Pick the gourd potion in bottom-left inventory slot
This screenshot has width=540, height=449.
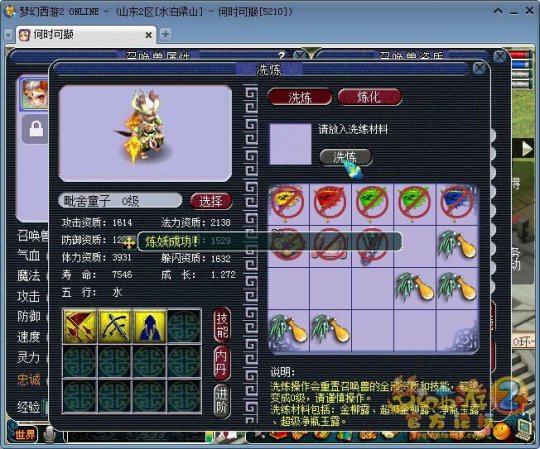(289, 330)
